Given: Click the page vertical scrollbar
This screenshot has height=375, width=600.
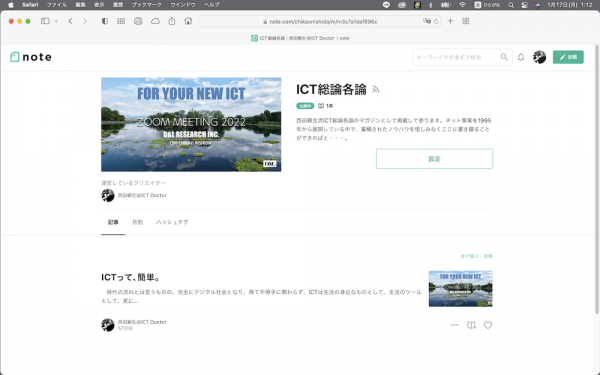Looking at the screenshot, I should (x=597, y=180).
